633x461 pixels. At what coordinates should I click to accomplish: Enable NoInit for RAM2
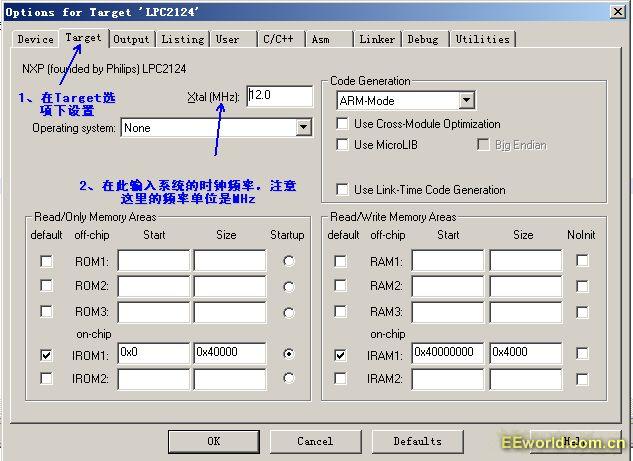click(x=582, y=287)
